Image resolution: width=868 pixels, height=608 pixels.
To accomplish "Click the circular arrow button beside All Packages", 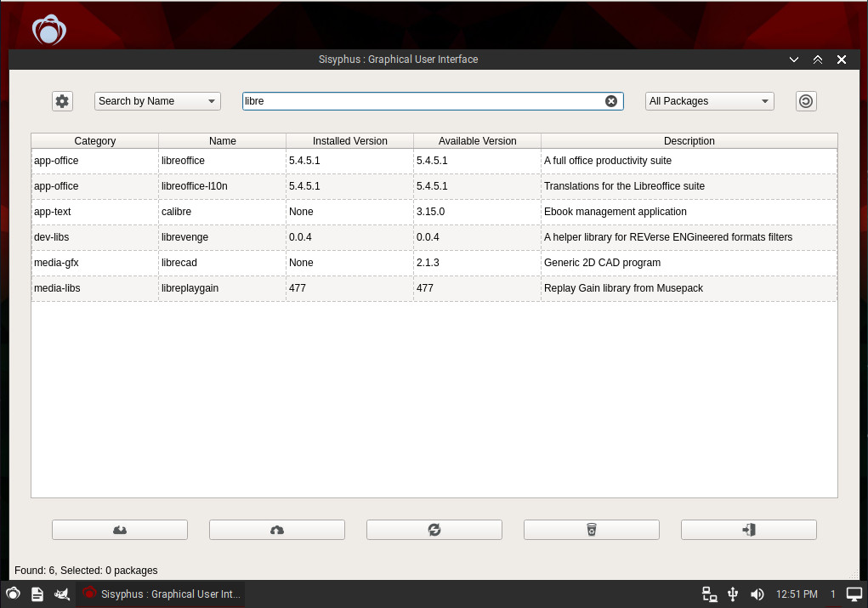I will 806,101.
